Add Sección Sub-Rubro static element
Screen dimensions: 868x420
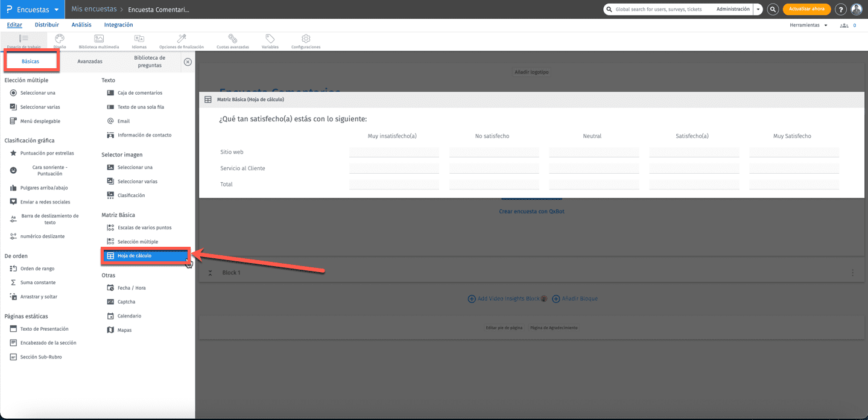[36, 357]
